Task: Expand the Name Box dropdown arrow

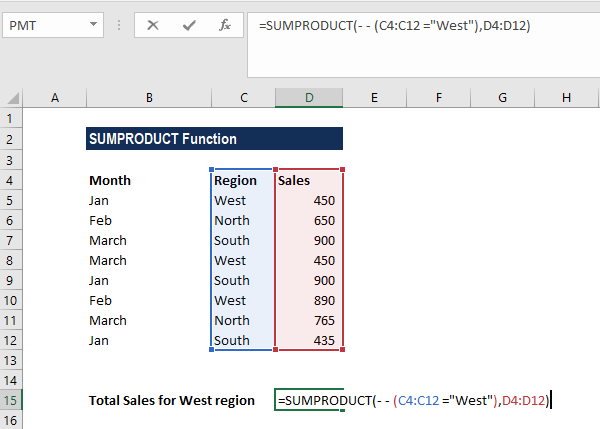Action: point(93,24)
